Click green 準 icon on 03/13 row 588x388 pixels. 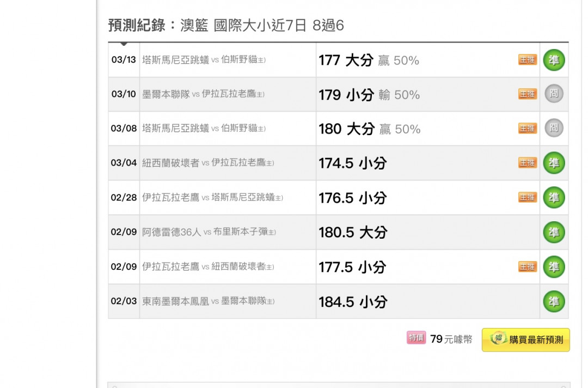[x=554, y=60]
